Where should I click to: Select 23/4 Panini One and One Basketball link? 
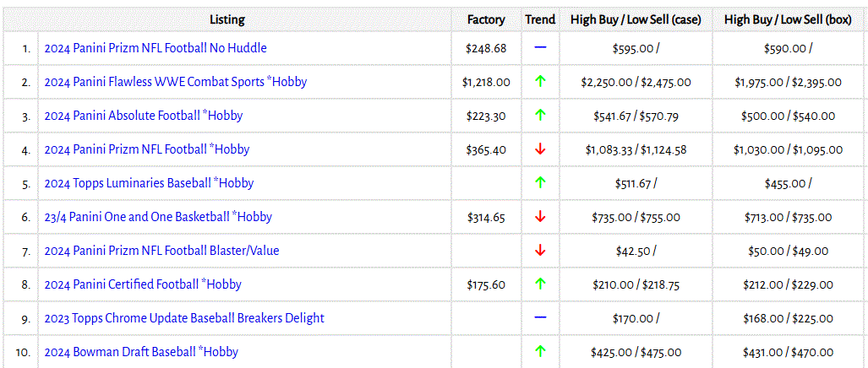158,217
